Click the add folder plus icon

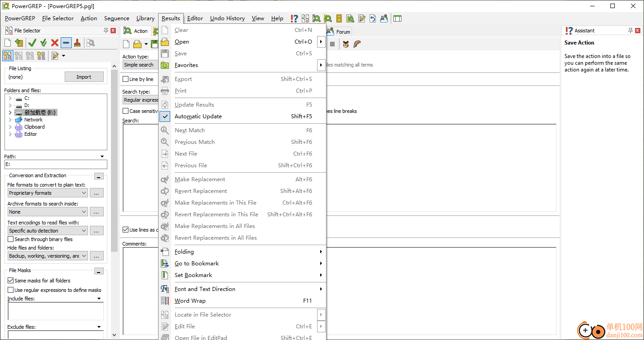[x=19, y=43]
